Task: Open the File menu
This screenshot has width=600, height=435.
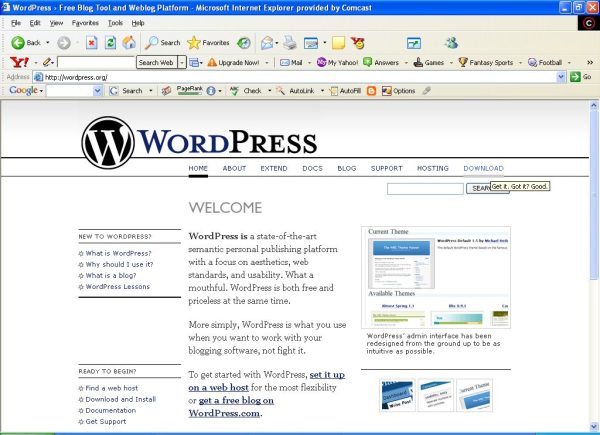Action: (x=16, y=23)
